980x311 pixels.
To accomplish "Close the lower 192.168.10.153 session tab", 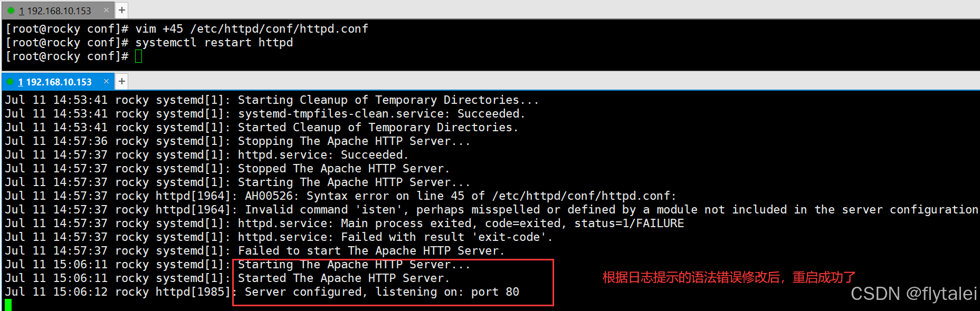I will pyautogui.click(x=106, y=81).
